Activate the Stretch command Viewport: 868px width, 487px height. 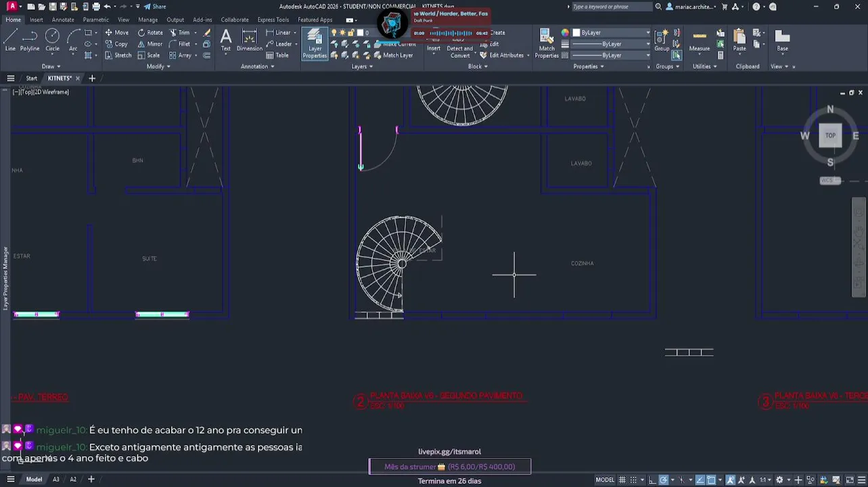pos(118,55)
